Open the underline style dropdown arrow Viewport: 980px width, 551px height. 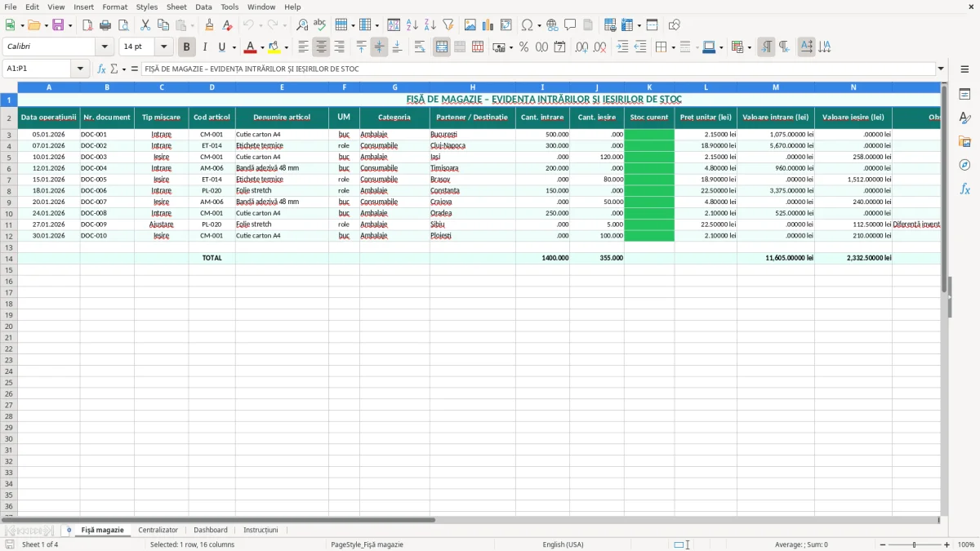(234, 47)
